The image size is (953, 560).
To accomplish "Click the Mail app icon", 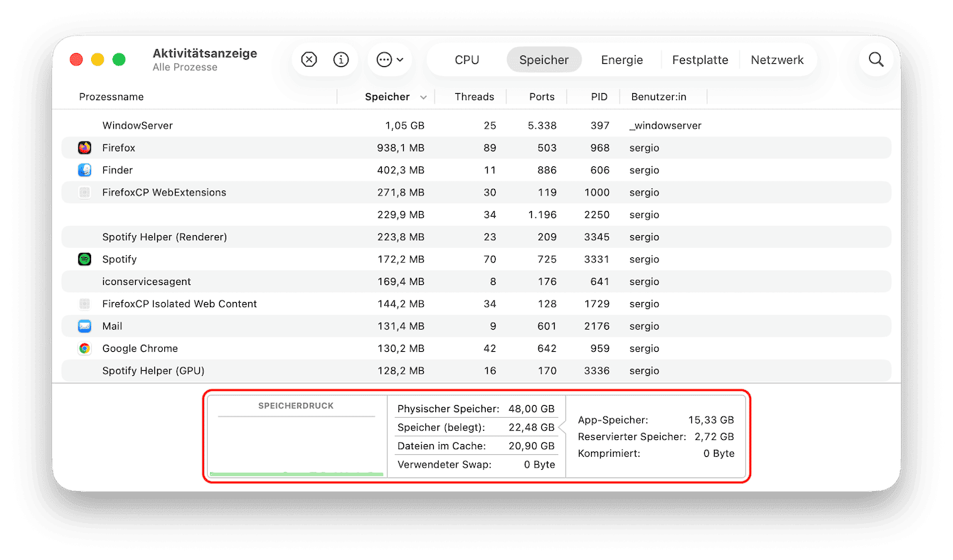I will coord(85,326).
